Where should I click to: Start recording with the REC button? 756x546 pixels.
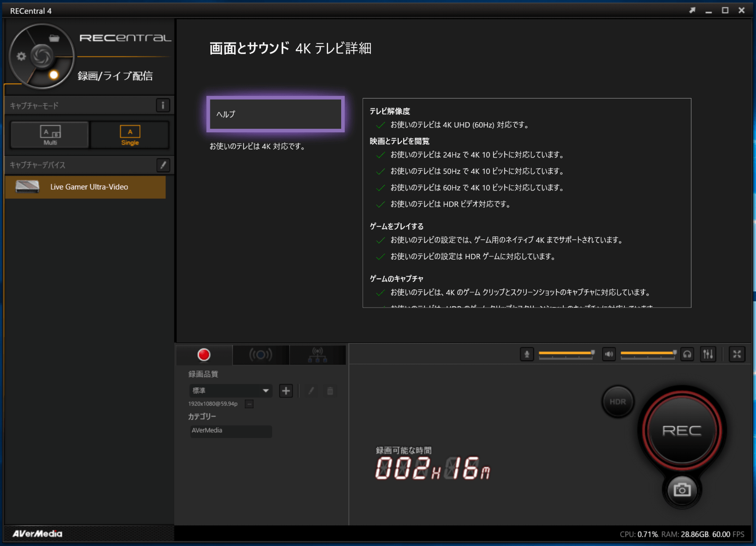pos(682,431)
